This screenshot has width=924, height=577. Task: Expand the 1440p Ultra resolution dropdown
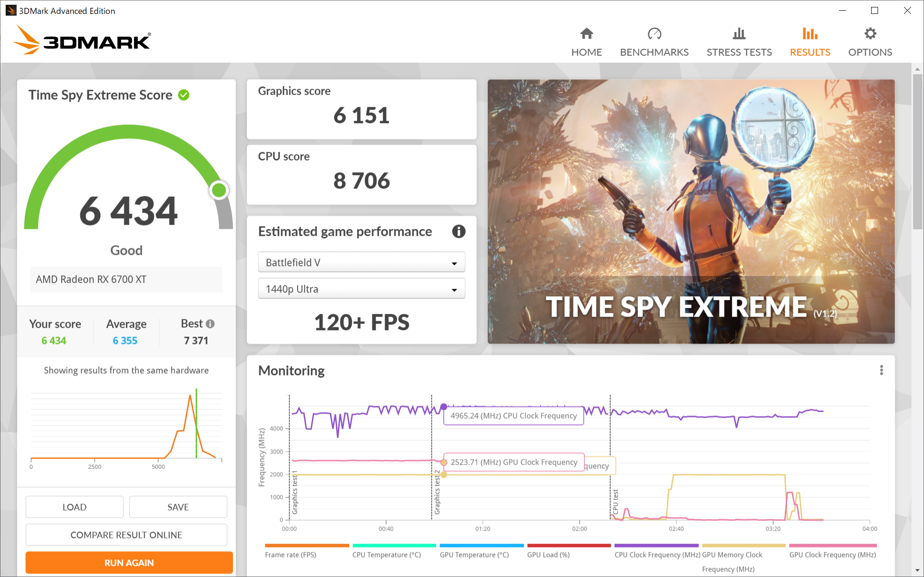coord(361,289)
